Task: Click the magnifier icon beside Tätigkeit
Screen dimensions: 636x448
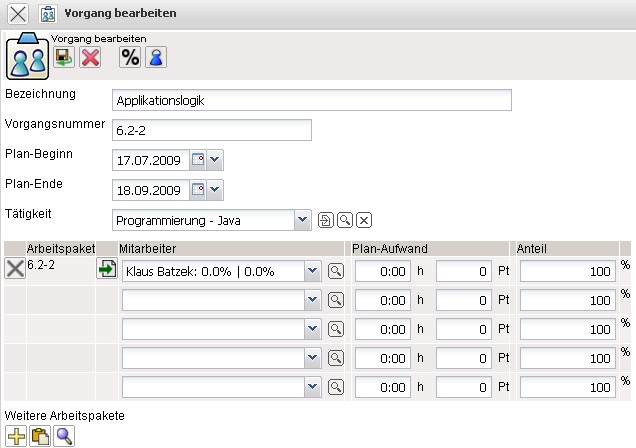Action: (345, 220)
